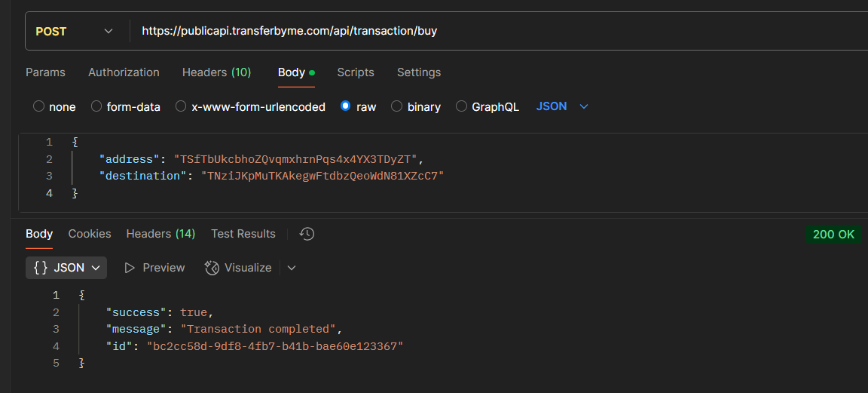
Task: Select the binary body radio button
Action: (396, 106)
